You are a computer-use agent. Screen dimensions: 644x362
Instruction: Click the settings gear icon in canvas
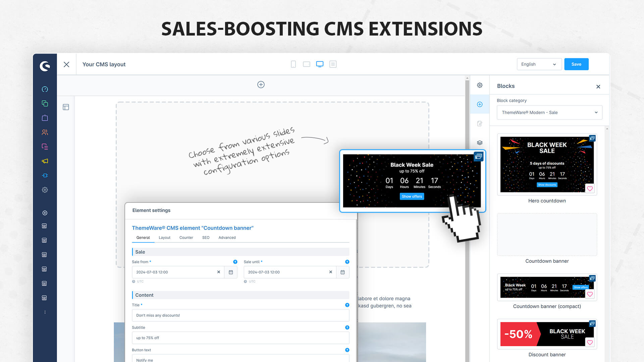pos(480,85)
